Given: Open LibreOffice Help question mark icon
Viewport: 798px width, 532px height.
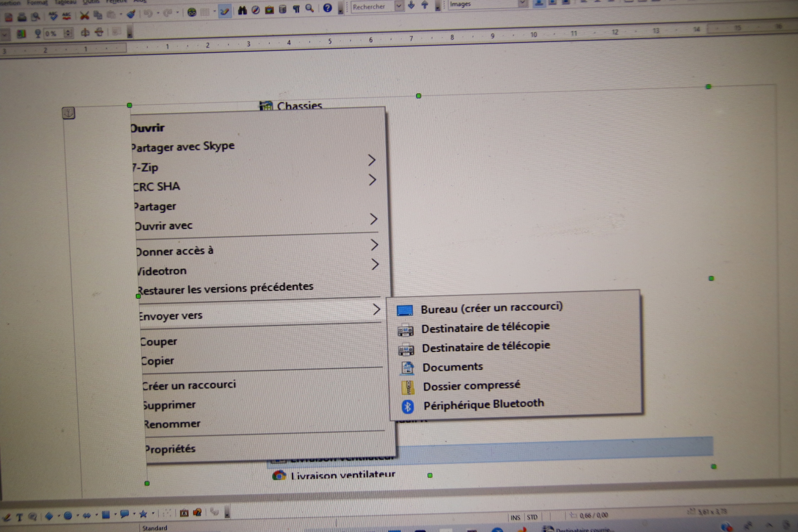Looking at the screenshot, I should 328,7.
